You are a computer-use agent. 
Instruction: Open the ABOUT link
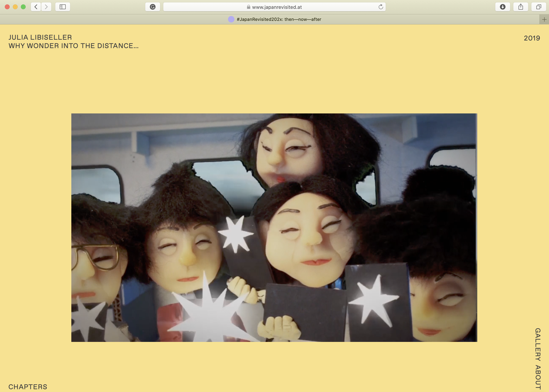tap(538, 377)
